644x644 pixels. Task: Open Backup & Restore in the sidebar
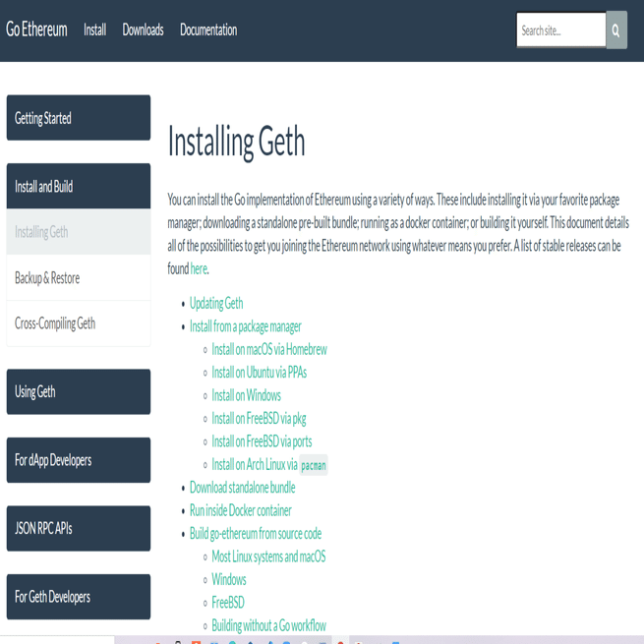click(79, 278)
